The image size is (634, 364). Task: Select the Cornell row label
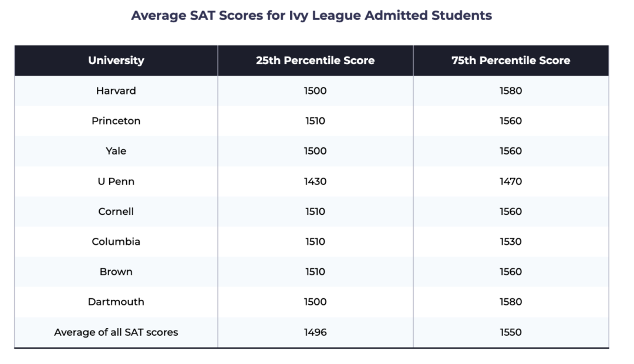coord(116,211)
